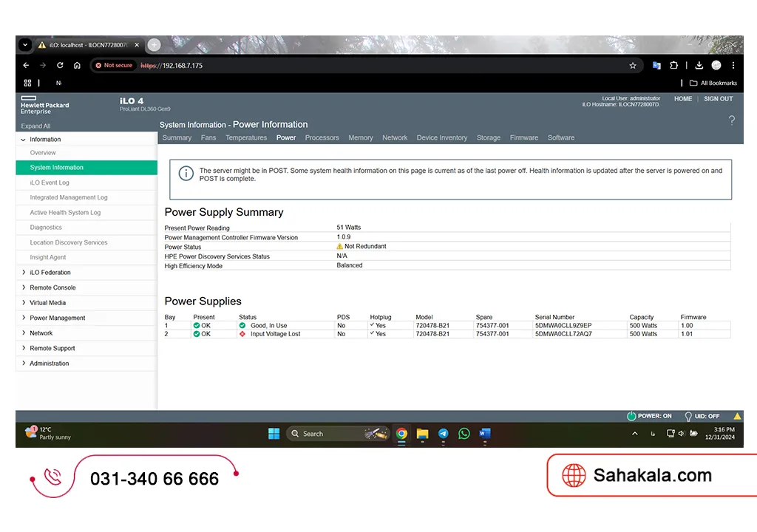Click the POWER: ON indicator icon

[x=631, y=416]
